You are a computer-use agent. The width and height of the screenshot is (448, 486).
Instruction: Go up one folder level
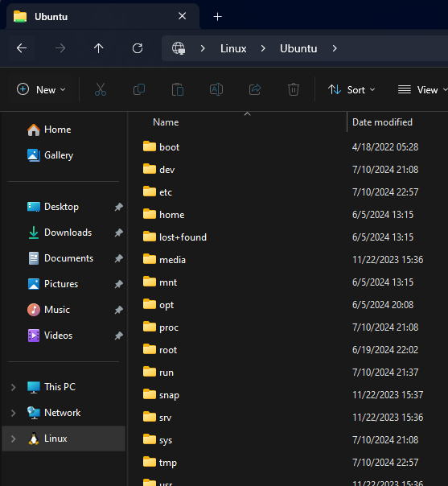coord(98,48)
